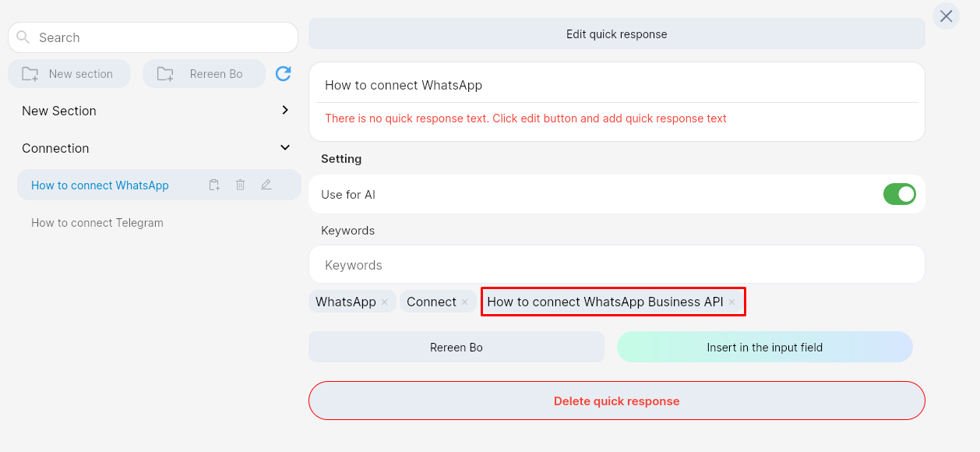Click the Keywords label above the field
Image resolution: width=980 pixels, height=452 pixels.
pyautogui.click(x=347, y=231)
